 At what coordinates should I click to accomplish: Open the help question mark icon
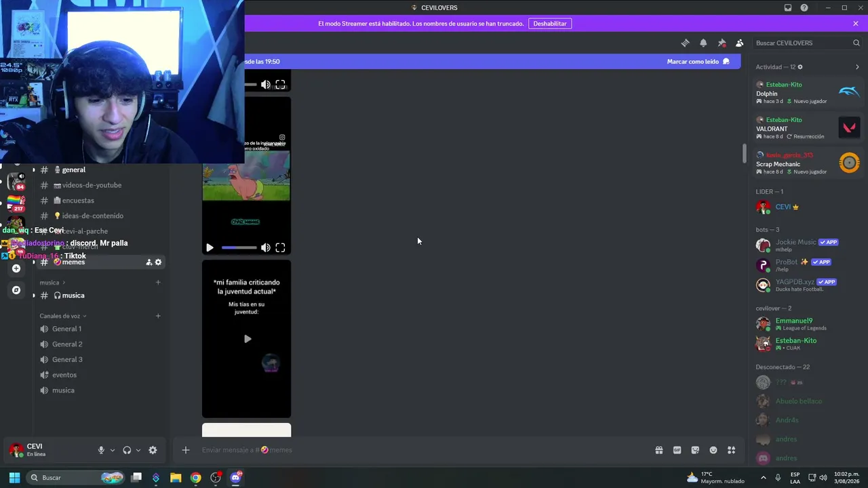click(804, 7)
